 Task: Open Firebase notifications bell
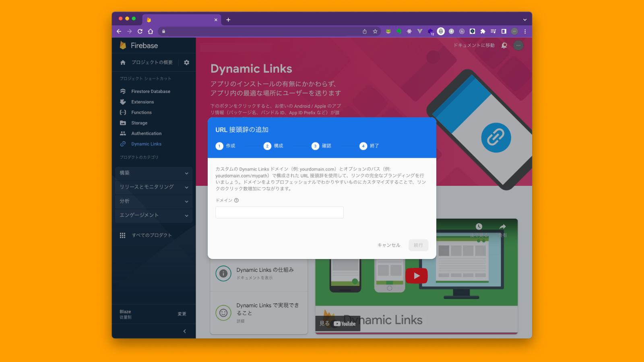(x=504, y=45)
